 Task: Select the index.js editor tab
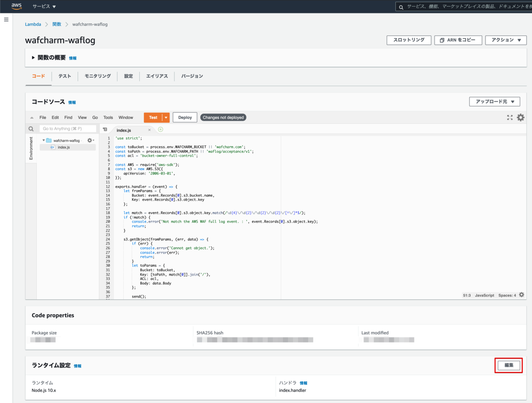point(124,130)
